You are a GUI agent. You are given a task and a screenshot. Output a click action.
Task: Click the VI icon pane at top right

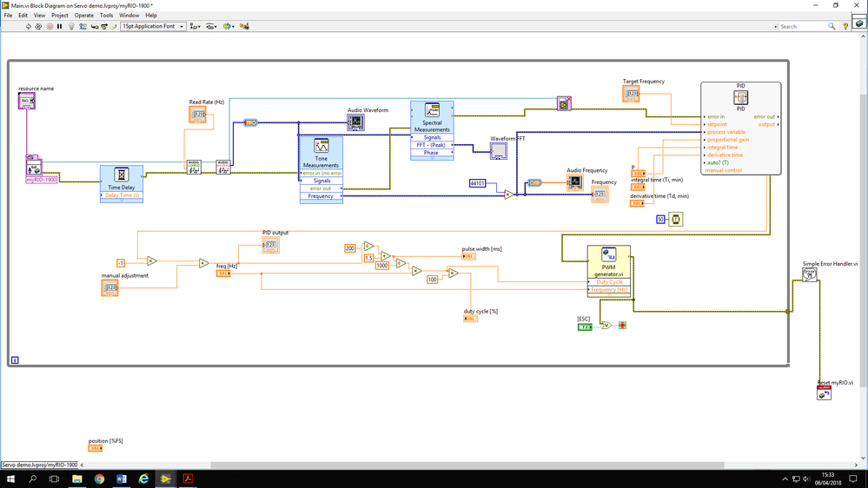[859, 23]
